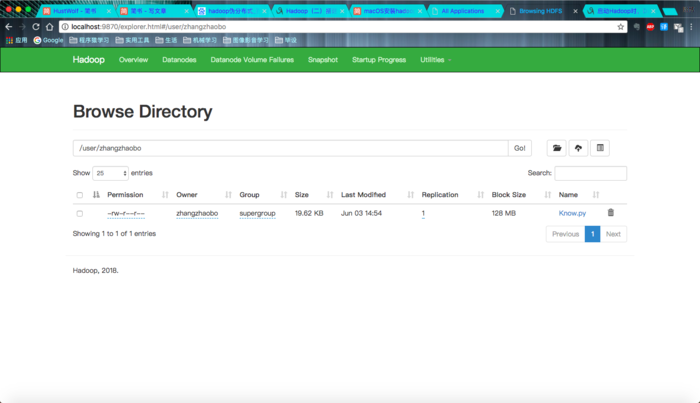Image resolution: width=700 pixels, height=403 pixels.
Task: Expand the Utilities menu
Action: point(435,60)
